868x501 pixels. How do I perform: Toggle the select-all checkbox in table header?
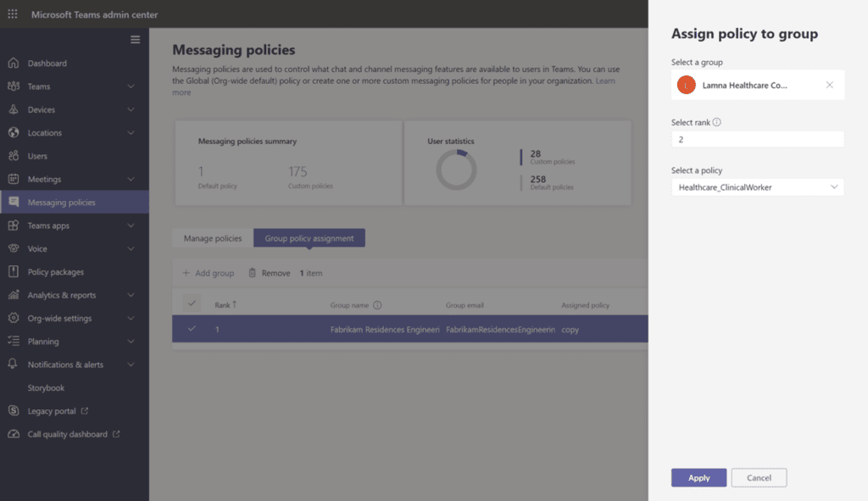192,304
